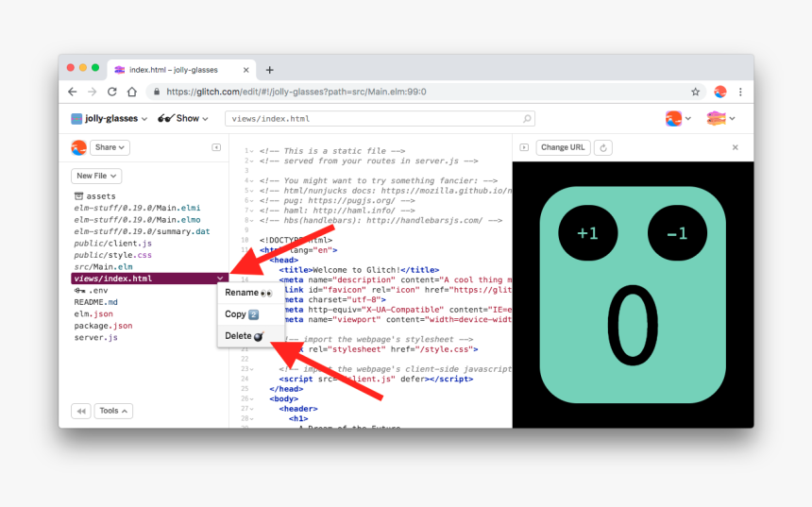Click the assets folder icon
This screenshot has width=812, height=507.
coord(78,195)
